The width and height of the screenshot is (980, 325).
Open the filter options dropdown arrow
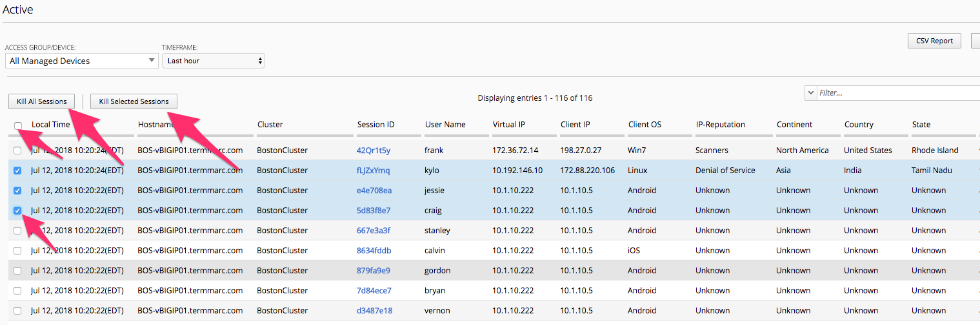810,93
